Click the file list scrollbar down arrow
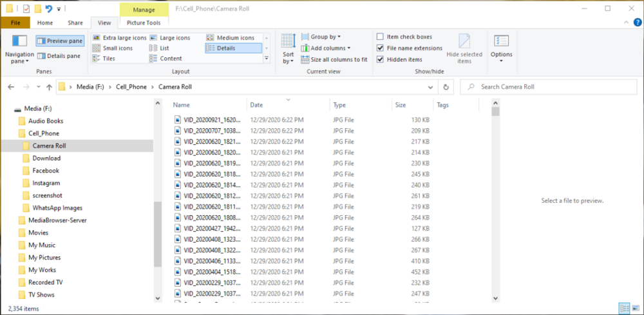644x315 pixels. point(495,298)
